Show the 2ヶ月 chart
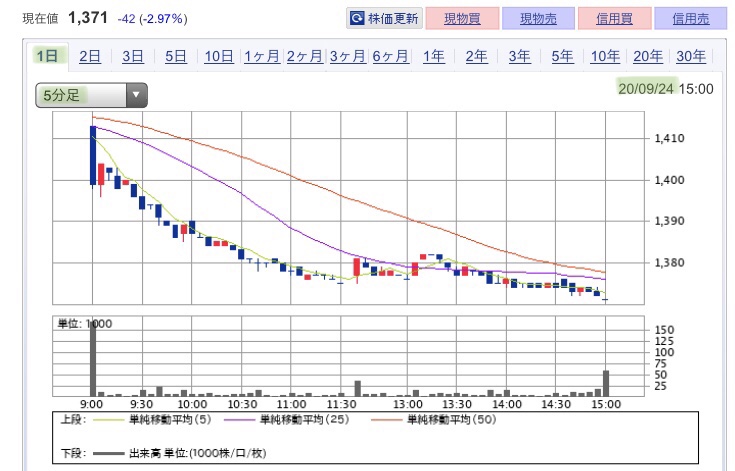Image resolution: width=735 pixels, height=471 pixels. click(x=305, y=56)
